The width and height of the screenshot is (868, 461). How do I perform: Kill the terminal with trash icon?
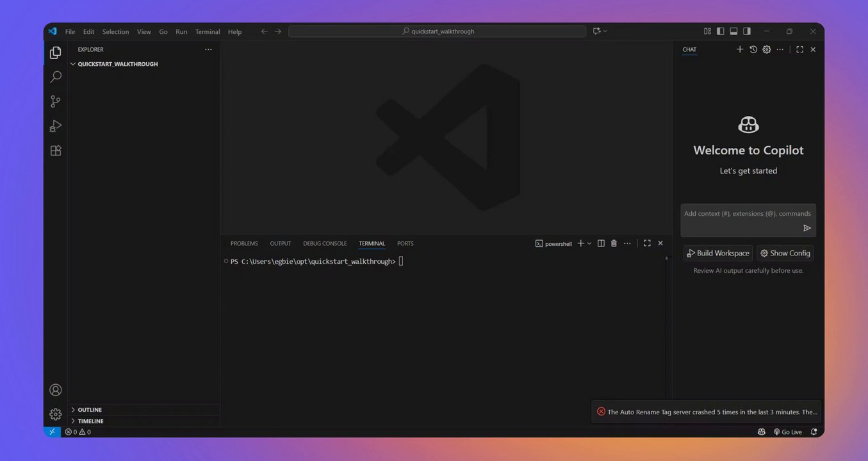pyautogui.click(x=614, y=243)
